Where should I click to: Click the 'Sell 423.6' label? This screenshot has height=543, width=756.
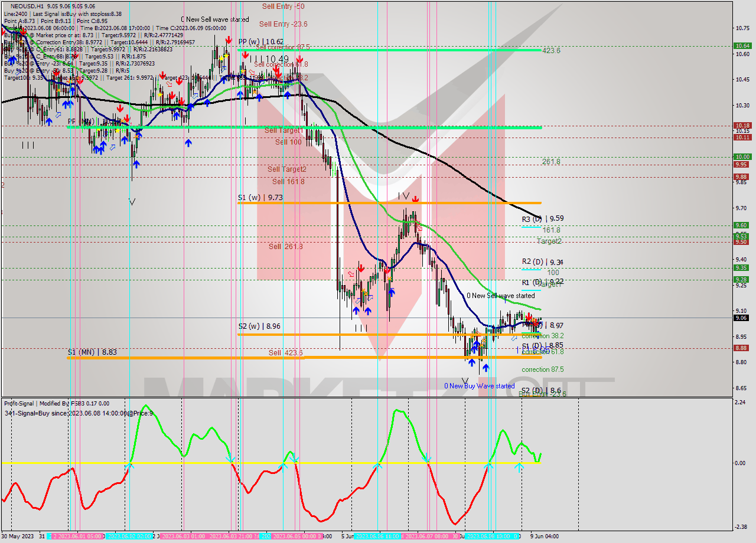coord(285,353)
